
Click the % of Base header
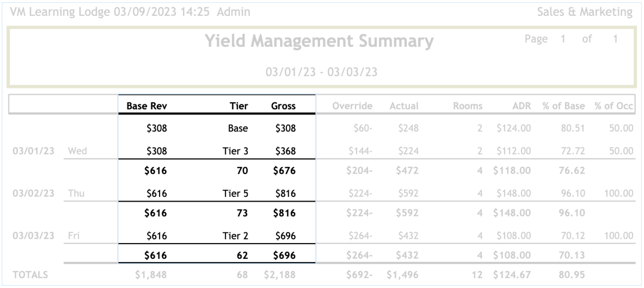pos(563,106)
